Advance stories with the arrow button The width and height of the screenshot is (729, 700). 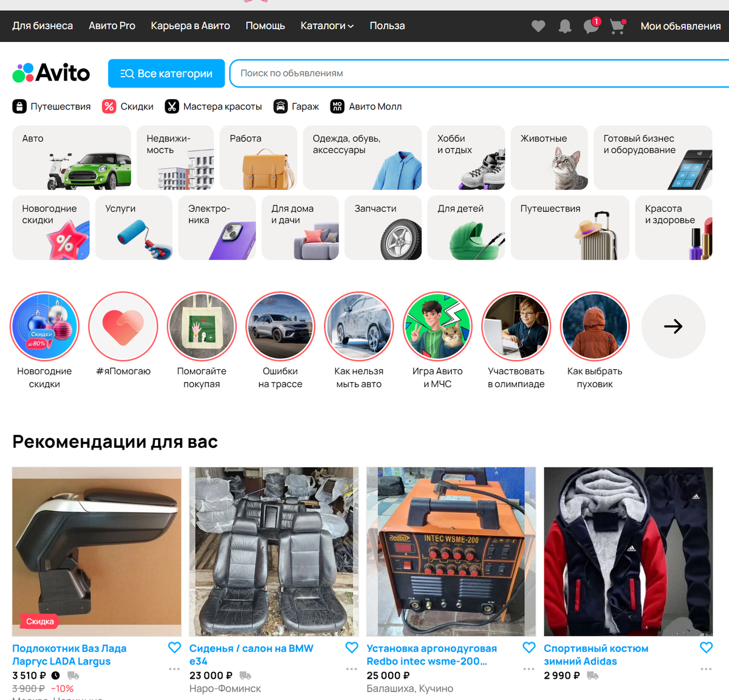[x=673, y=327]
